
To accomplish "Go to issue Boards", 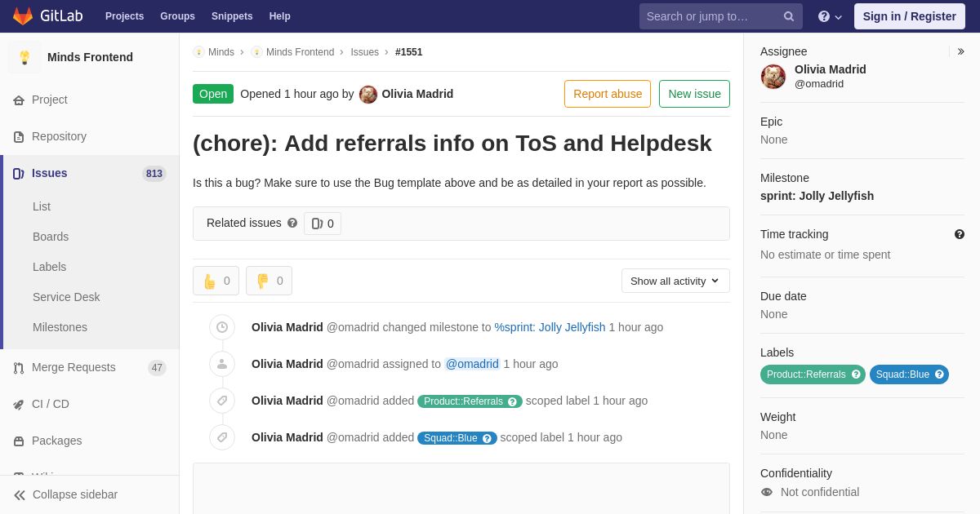I will click(x=51, y=237).
